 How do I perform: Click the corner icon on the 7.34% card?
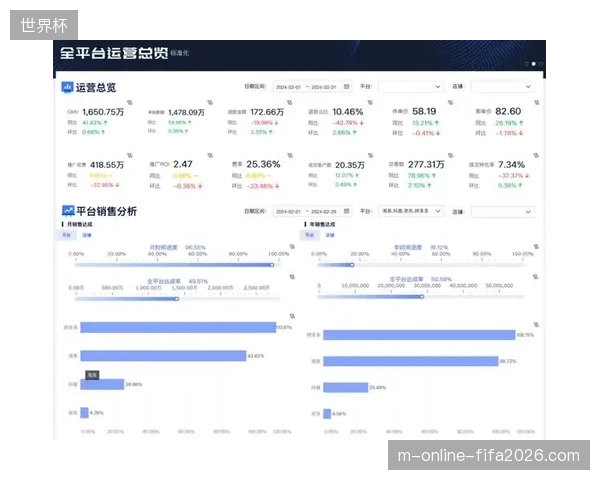(536, 155)
